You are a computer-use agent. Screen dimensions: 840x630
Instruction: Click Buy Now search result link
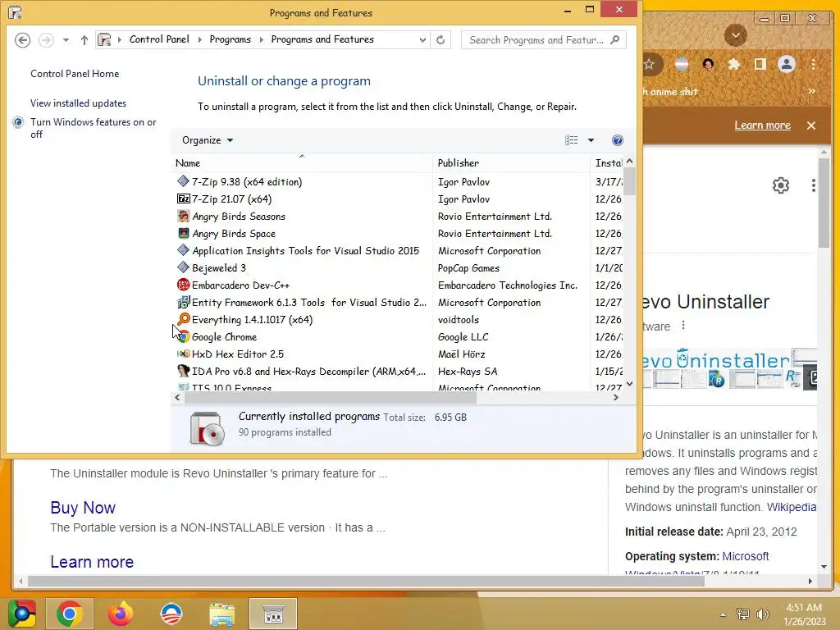(83, 508)
